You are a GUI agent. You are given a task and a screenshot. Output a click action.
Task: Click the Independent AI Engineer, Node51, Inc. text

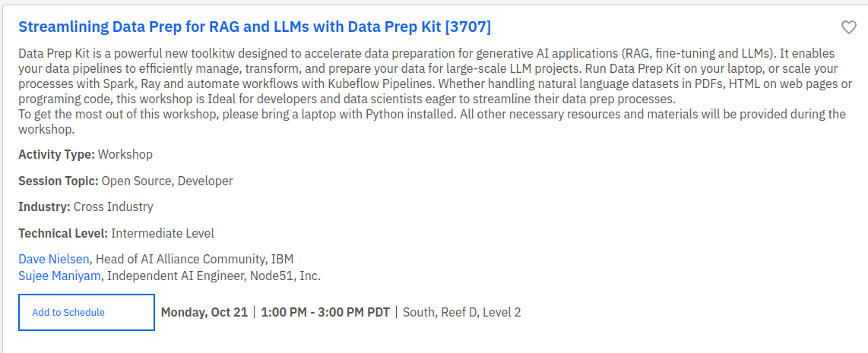click(x=214, y=276)
